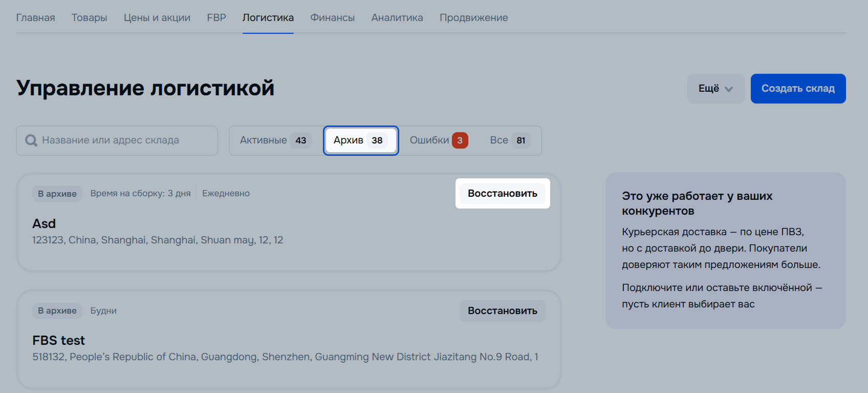Screen dimensions: 868x393
Task: Restore the Asd warehouse
Action: coord(502,194)
